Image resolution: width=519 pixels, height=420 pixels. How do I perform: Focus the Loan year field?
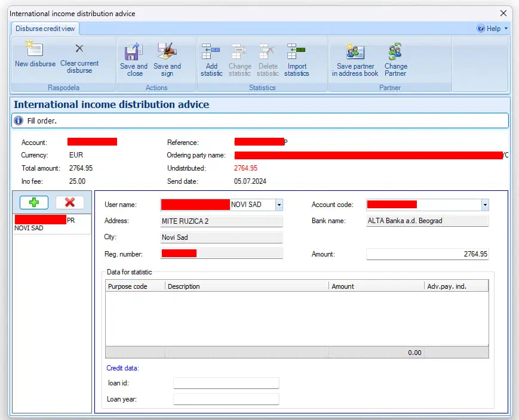coord(226,399)
